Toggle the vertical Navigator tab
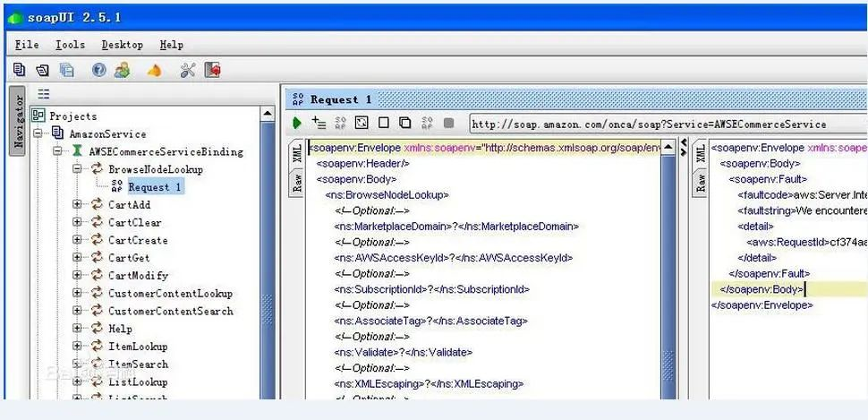868x420 pixels. point(17,121)
